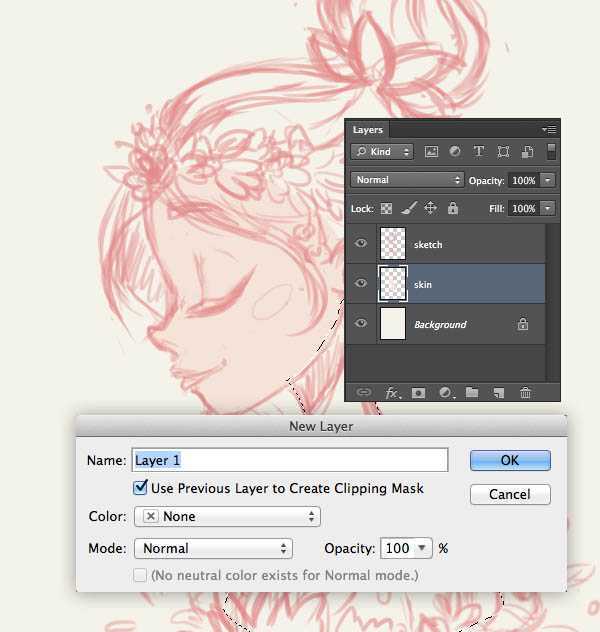Viewport: 600px width, 632px height.
Task: Click the New Layer dialog title bar
Action: [x=321, y=426]
